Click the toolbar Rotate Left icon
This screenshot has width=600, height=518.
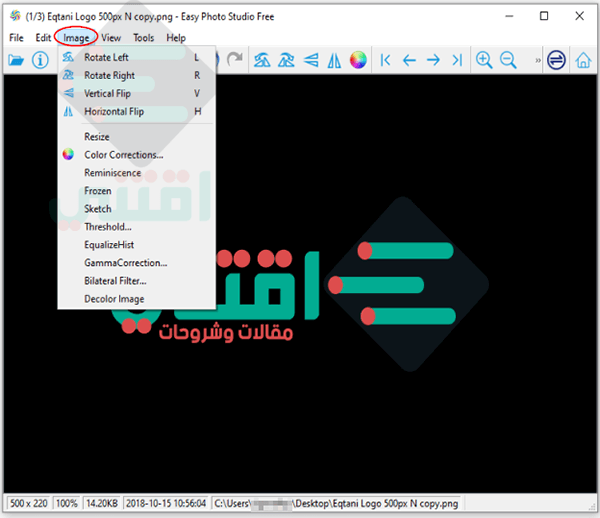[x=262, y=60]
